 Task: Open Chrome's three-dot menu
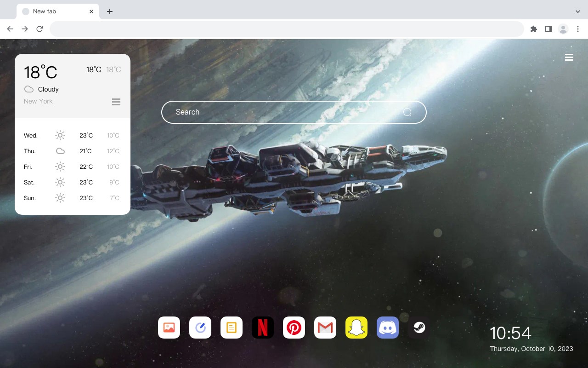578,29
